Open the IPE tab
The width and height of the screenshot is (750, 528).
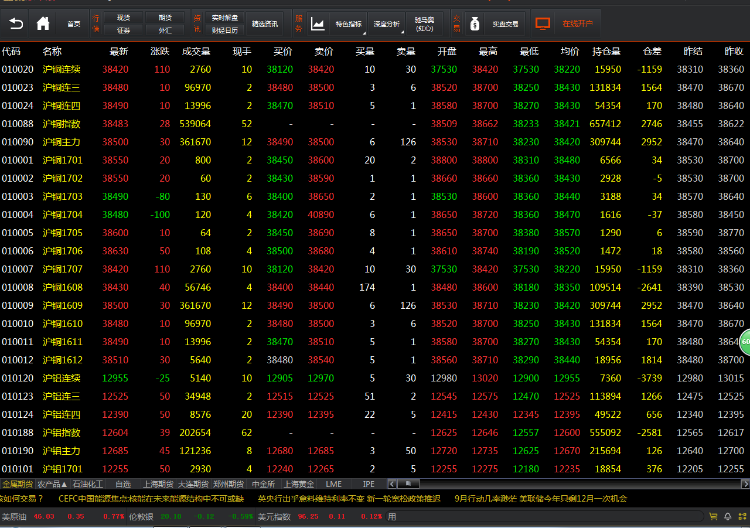click(369, 484)
